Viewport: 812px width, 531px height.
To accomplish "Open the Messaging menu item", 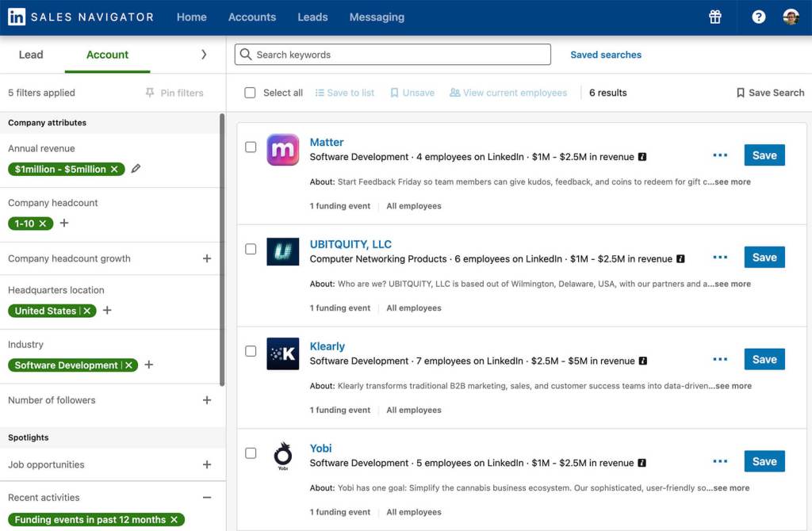I will click(377, 17).
